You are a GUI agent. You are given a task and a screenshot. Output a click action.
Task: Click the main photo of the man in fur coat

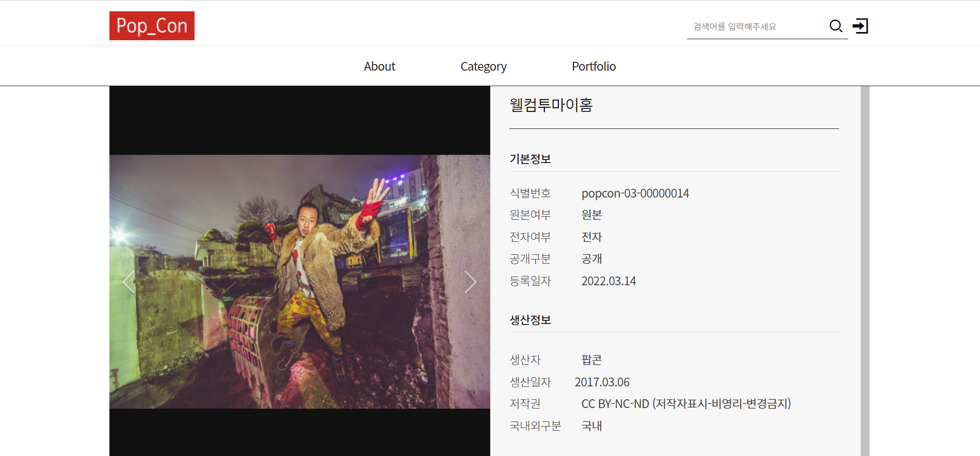(299, 282)
